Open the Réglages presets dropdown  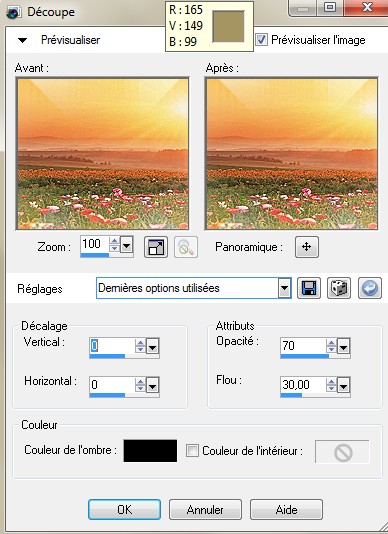point(284,288)
